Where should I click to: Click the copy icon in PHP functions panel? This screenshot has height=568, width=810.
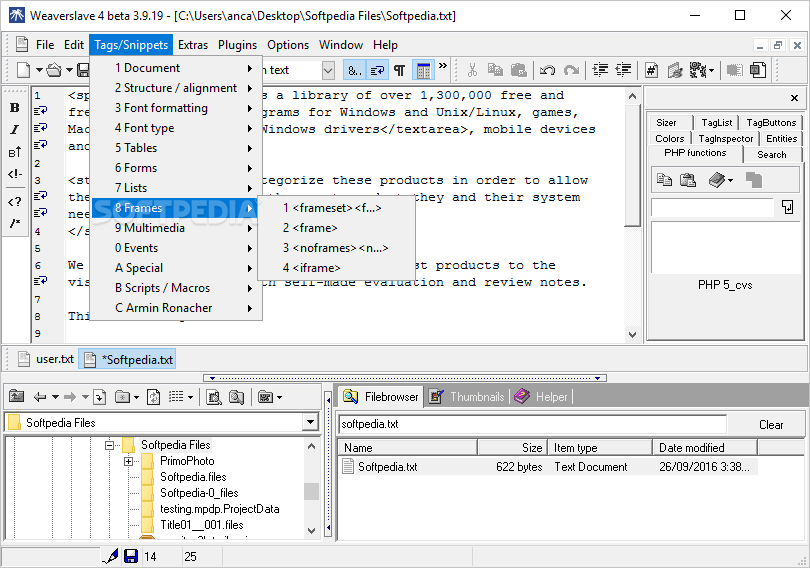pyautogui.click(x=664, y=180)
